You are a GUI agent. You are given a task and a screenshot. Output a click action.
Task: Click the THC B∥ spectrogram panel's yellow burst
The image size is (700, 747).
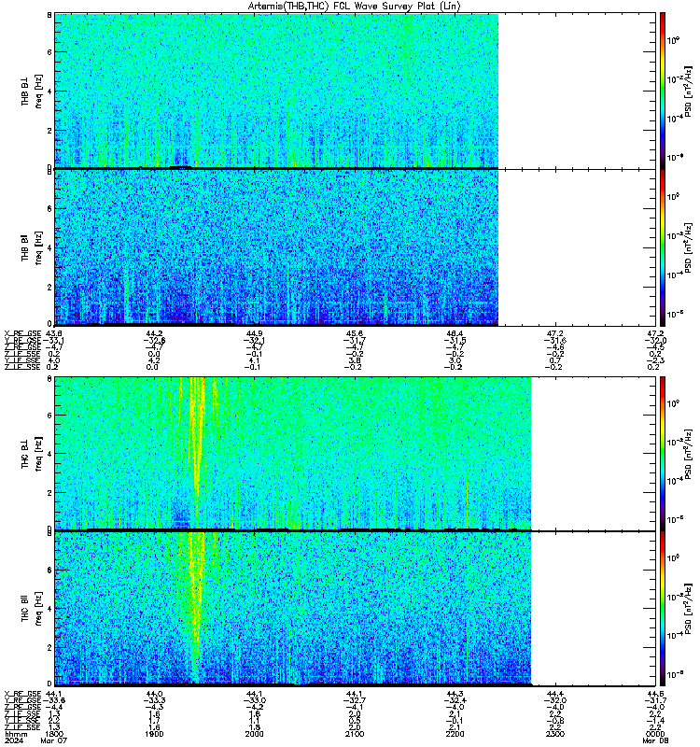196,600
